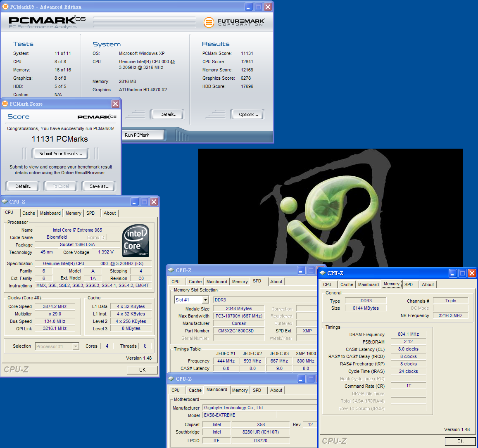This screenshot has width=478, height=448.
Task: Click Submit Your Results button
Action: click(x=61, y=154)
